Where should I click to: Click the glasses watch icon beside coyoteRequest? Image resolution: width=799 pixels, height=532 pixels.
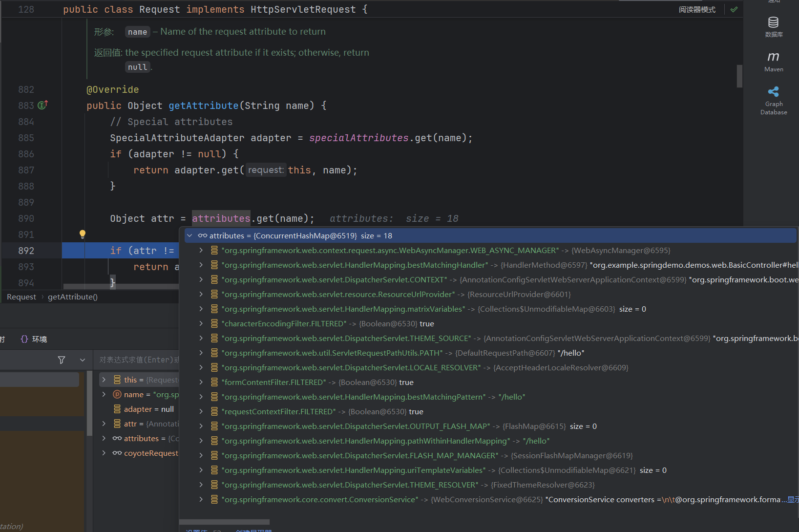click(117, 453)
